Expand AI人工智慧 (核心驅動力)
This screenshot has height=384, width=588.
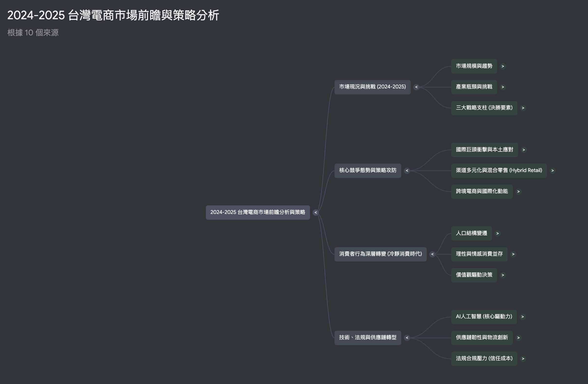523,317
